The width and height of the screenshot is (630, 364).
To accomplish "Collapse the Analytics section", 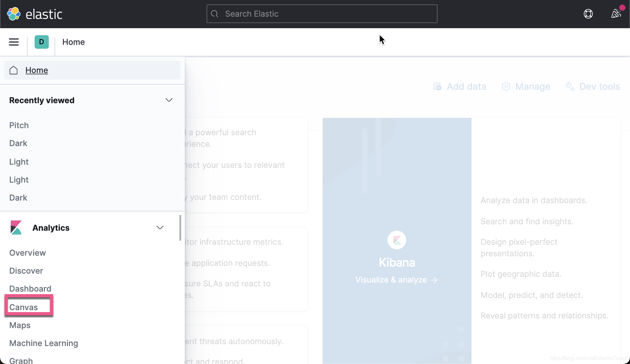I will [159, 227].
